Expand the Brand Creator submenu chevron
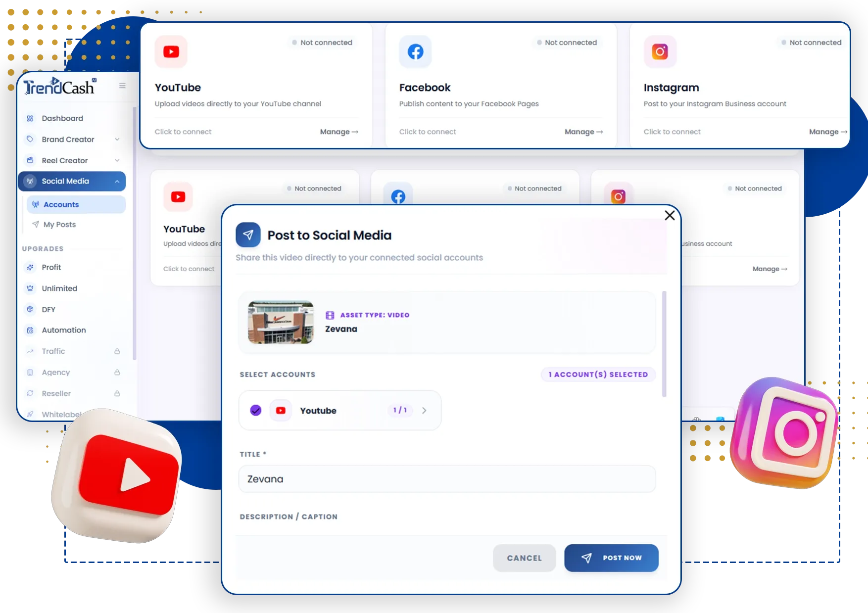The image size is (868, 613). pyautogui.click(x=117, y=139)
